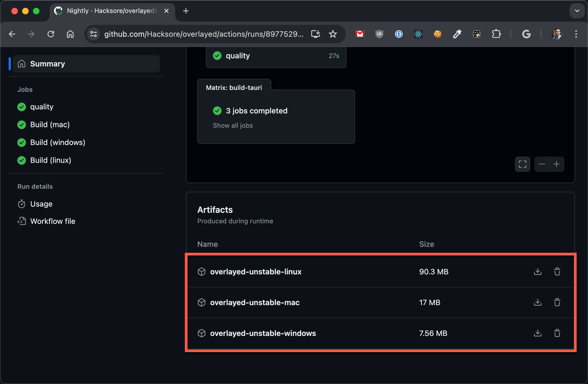
Task: Open the cookie extension icon
Action: pyautogui.click(x=438, y=34)
